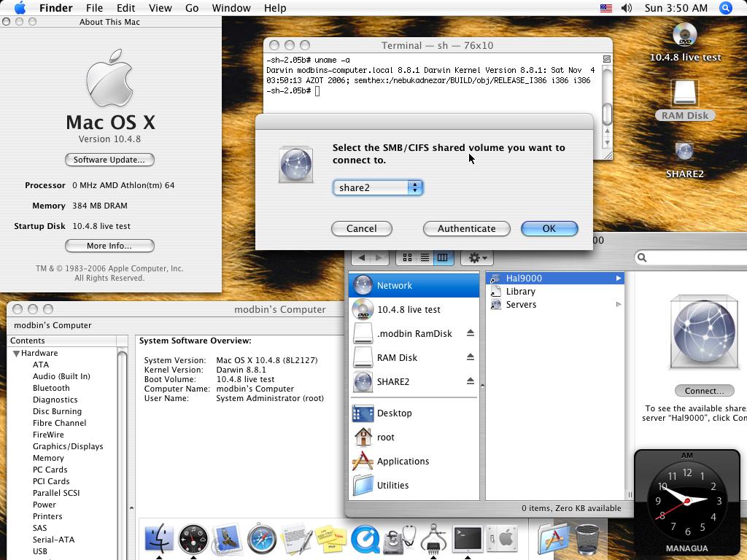Select Network in the Finder sidebar

point(414,285)
